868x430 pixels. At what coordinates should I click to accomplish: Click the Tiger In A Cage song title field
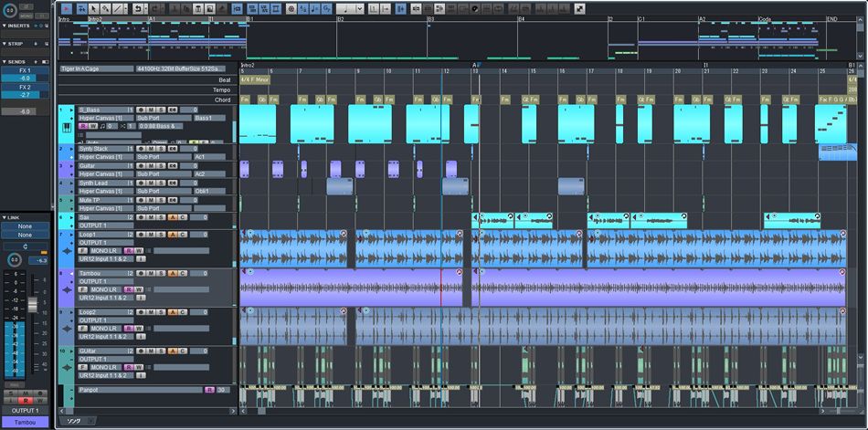pyautogui.click(x=97, y=68)
